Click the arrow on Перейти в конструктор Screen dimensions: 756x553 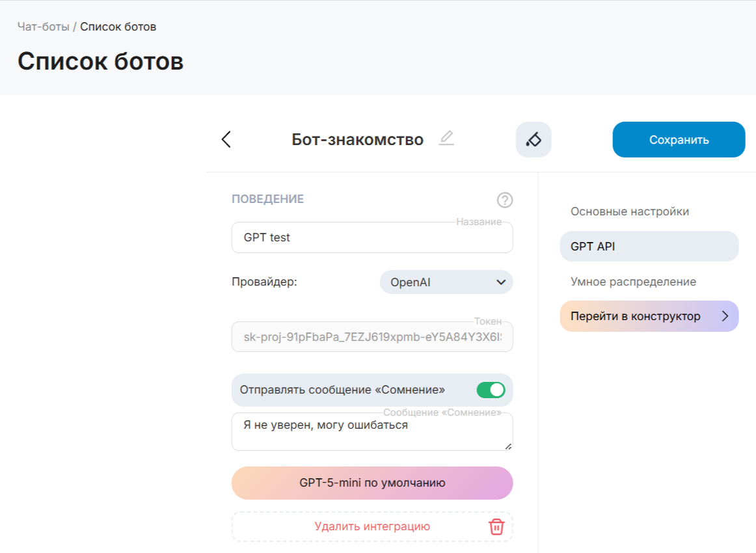[725, 316]
